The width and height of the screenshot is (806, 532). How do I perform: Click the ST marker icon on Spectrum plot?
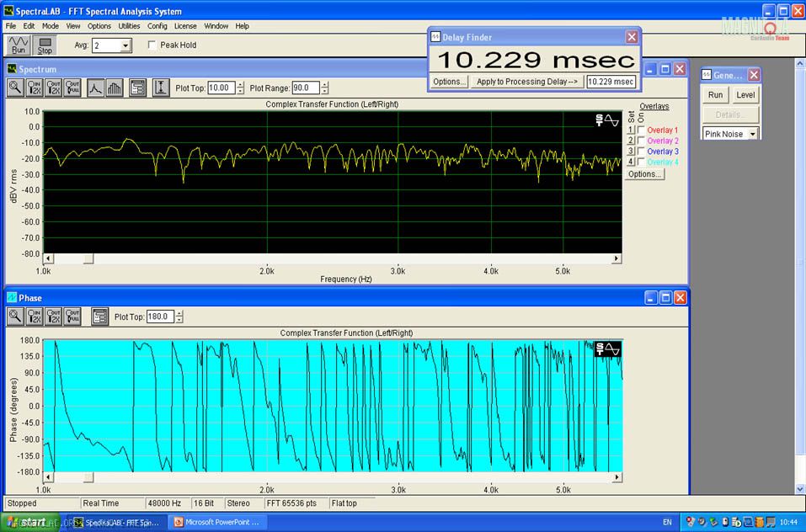[607, 120]
